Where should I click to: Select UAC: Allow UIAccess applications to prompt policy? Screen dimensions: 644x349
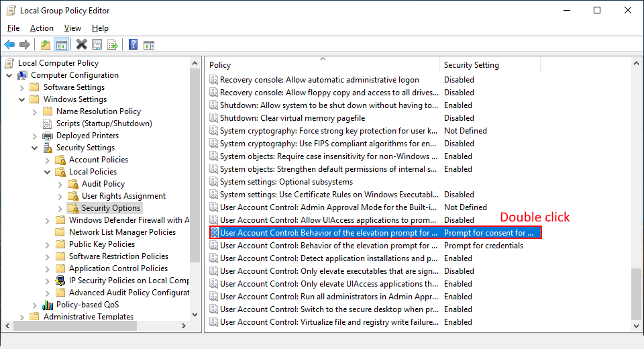tap(328, 220)
